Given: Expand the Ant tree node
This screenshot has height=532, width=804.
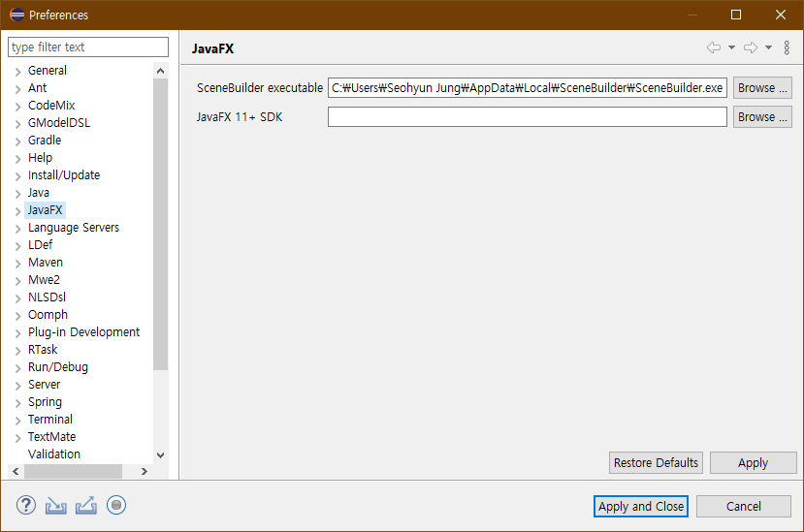Looking at the screenshot, I should [18, 89].
